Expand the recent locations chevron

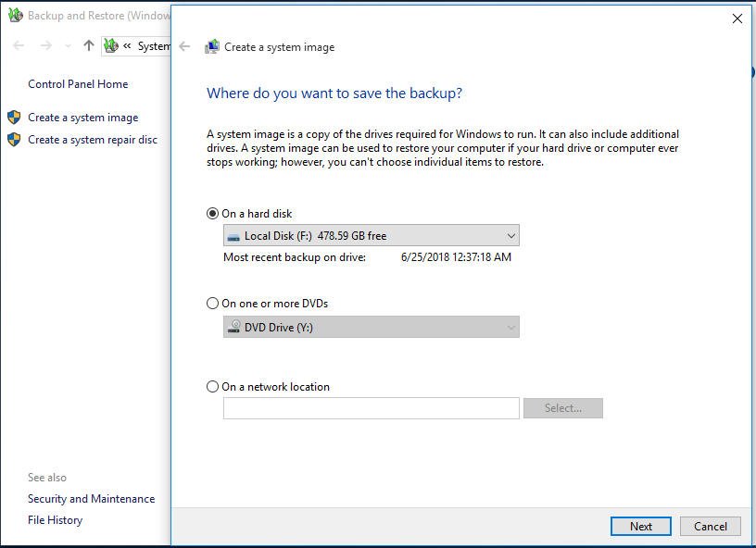(68, 46)
